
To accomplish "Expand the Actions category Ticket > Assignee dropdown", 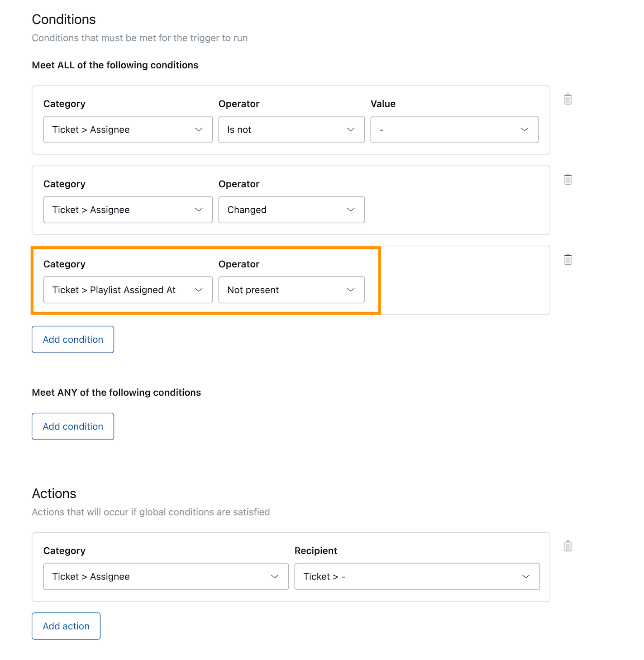I will tap(166, 576).
